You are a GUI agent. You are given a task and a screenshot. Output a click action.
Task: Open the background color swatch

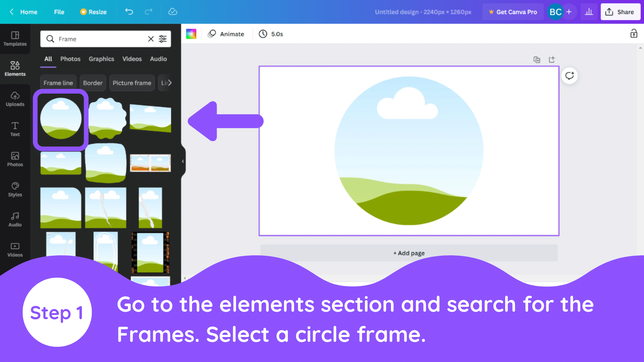pos(191,34)
